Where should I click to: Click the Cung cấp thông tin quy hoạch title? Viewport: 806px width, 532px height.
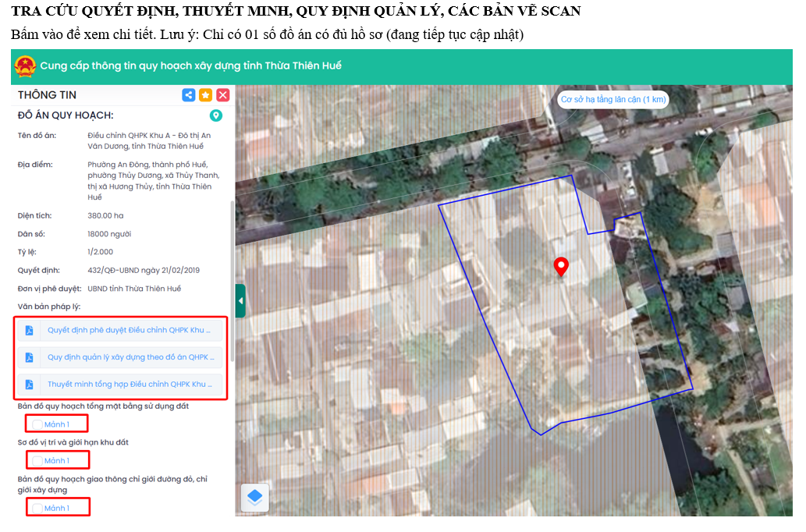tap(190, 66)
